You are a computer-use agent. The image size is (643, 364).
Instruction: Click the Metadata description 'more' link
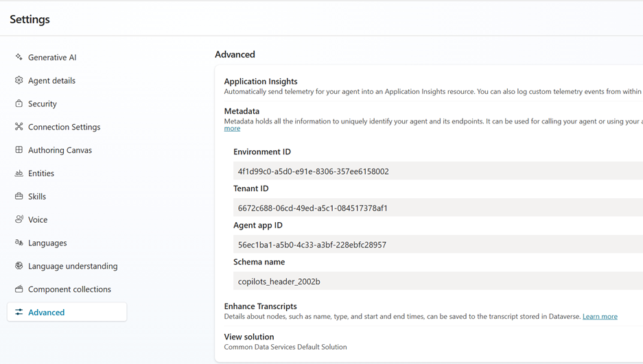click(x=232, y=129)
